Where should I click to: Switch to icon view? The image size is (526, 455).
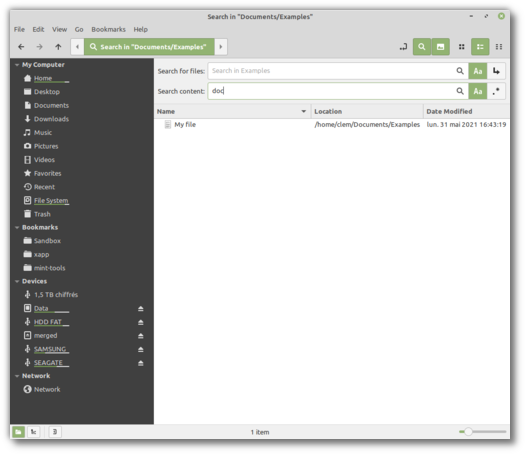[462, 47]
